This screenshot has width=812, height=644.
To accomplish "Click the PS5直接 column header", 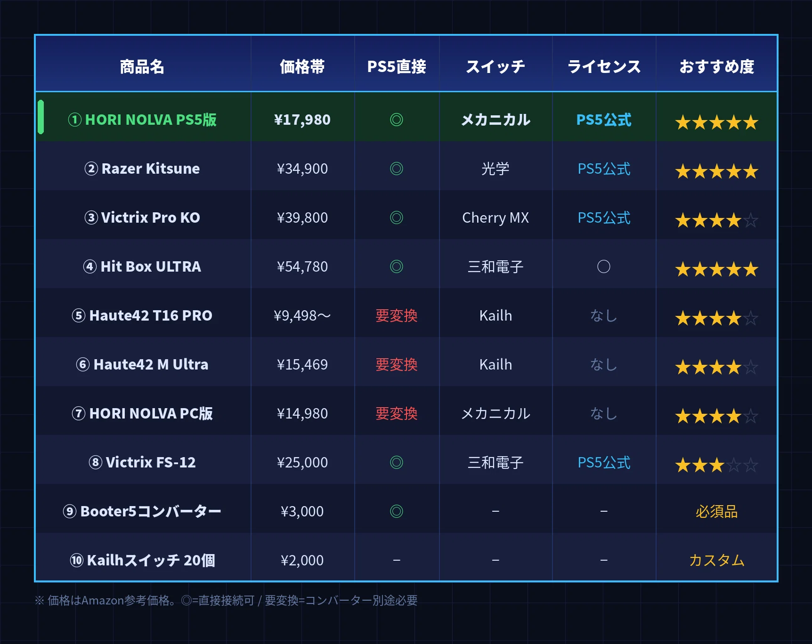I will (397, 67).
